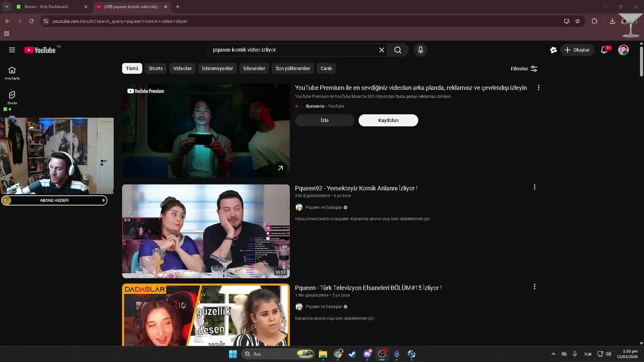
Task: Close the Stream - Kick Dashboard tab
Action: click(86, 7)
